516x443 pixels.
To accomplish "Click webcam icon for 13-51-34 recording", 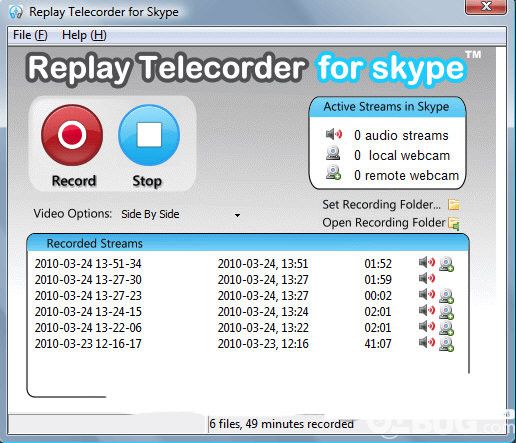I will (446, 264).
